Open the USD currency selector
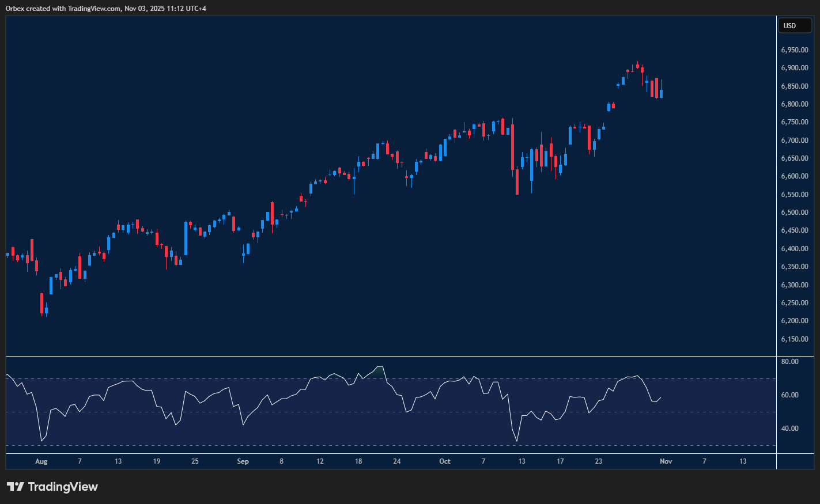Image resolution: width=820 pixels, height=504 pixels. coord(795,25)
